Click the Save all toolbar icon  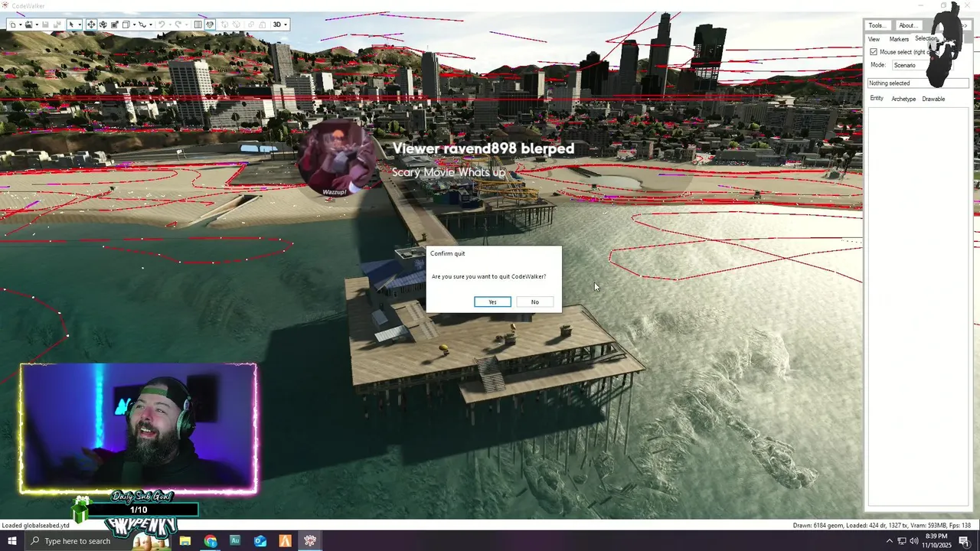point(57,24)
